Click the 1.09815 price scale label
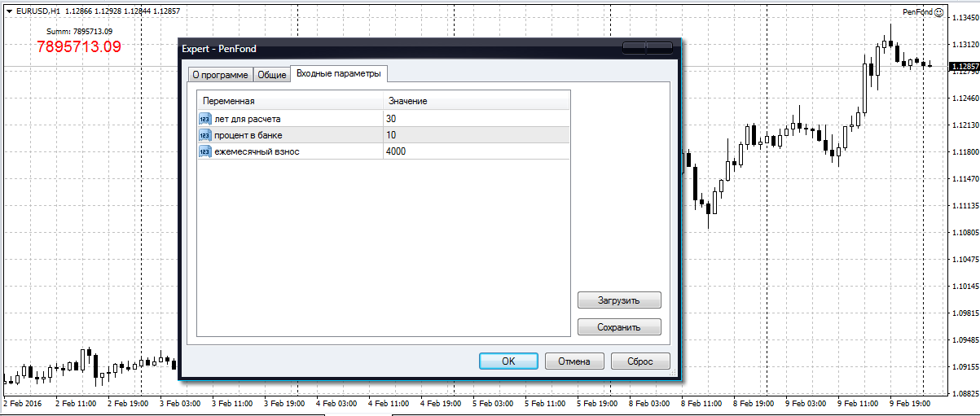The width and height of the screenshot is (980, 416). click(x=965, y=313)
